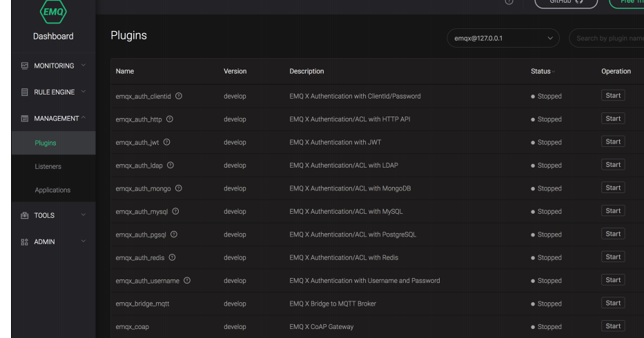Click 'EMQ X CoAP Gateway' description
This screenshot has width=644, height=338.
point(322,326)
